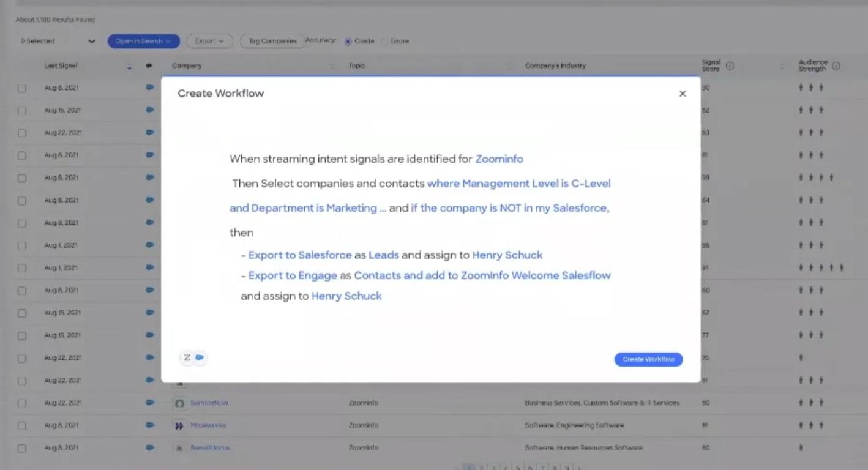Click the Salesforce cloud icon in the dialog footer
The height and width of the screenshot is (470, 868).
(200, 357)
